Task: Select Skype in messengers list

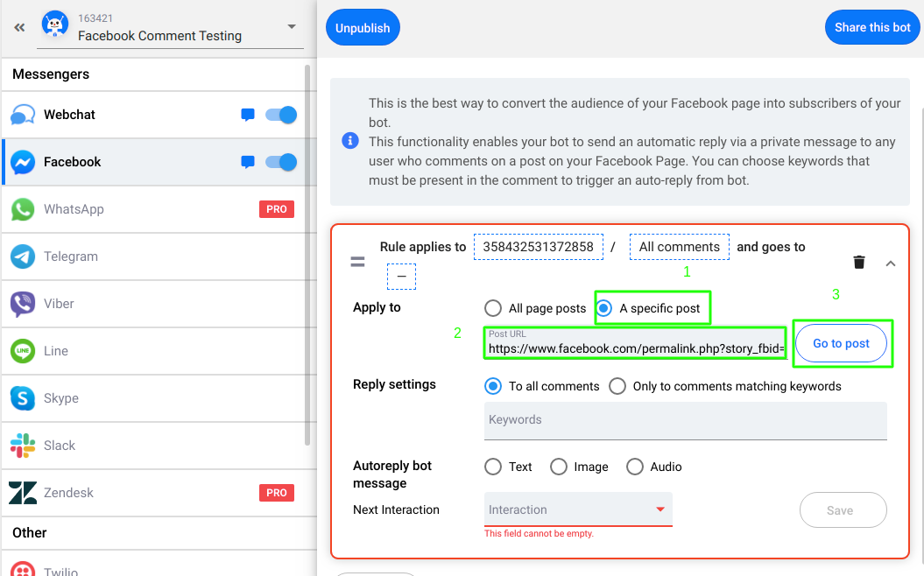Action: coord(159,398)
